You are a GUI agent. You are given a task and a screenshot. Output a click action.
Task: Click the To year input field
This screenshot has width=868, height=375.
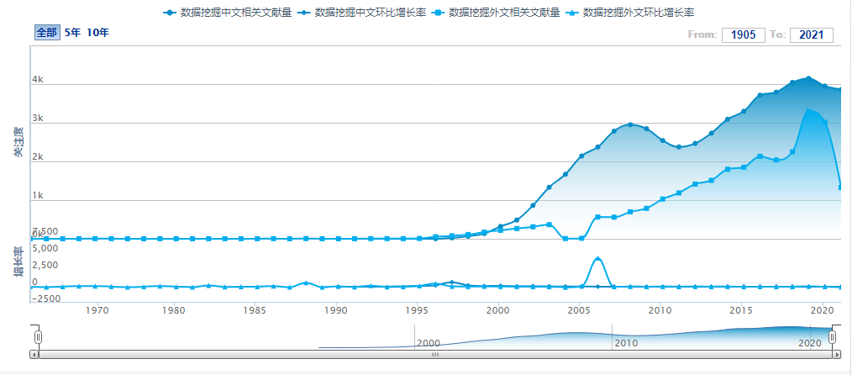pyautogui.click(x=811, y=35)
